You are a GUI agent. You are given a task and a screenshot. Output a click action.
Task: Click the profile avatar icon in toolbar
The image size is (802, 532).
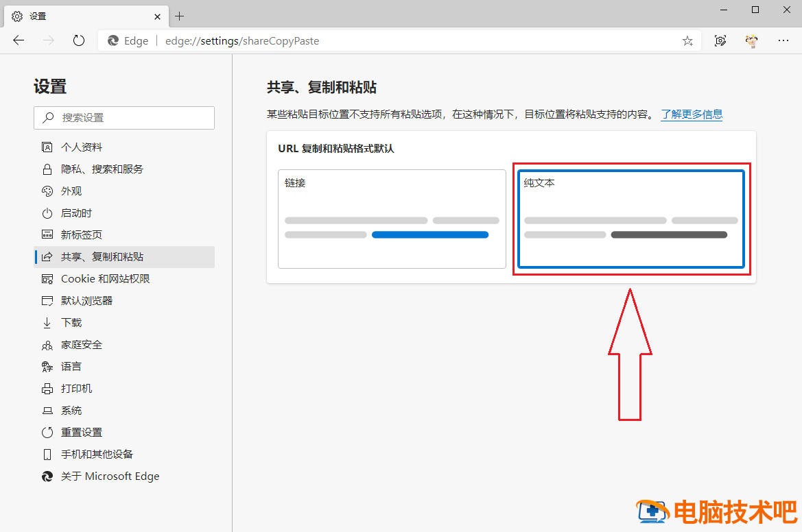pos(751,40)
